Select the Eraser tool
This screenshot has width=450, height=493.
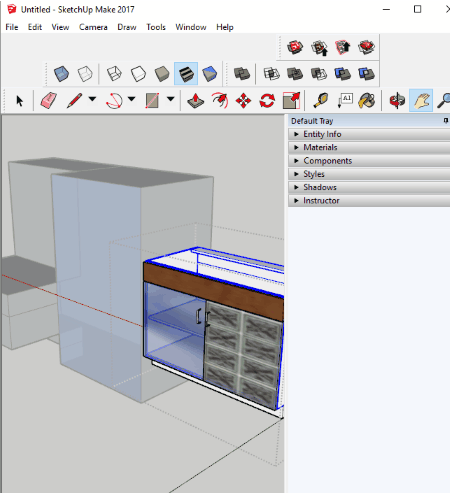coord(49,100)
